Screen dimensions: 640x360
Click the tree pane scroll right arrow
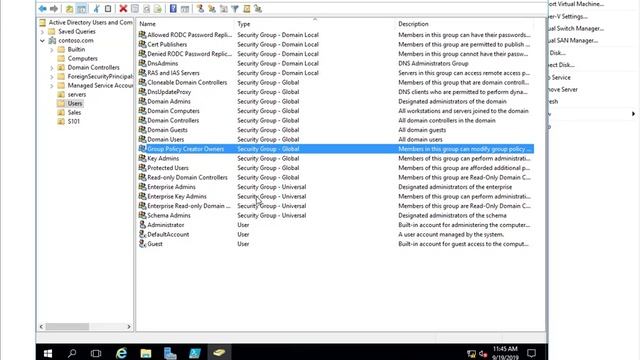tap(129, 327)
